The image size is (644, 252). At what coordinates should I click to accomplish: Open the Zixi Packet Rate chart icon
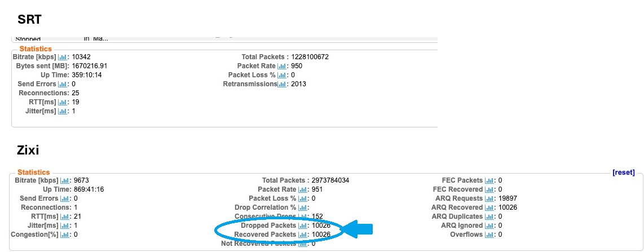click(302, 189)
